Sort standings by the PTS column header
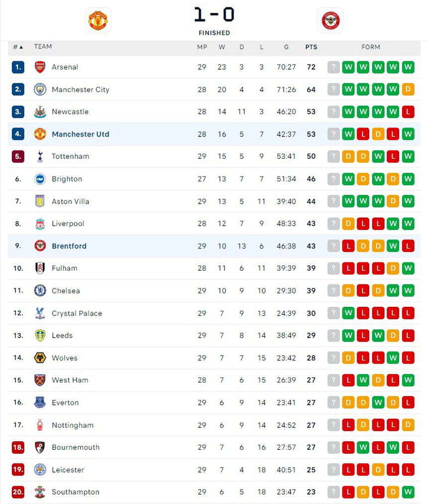This screenshot has width=428, height=504. click(x=311, y=47)
